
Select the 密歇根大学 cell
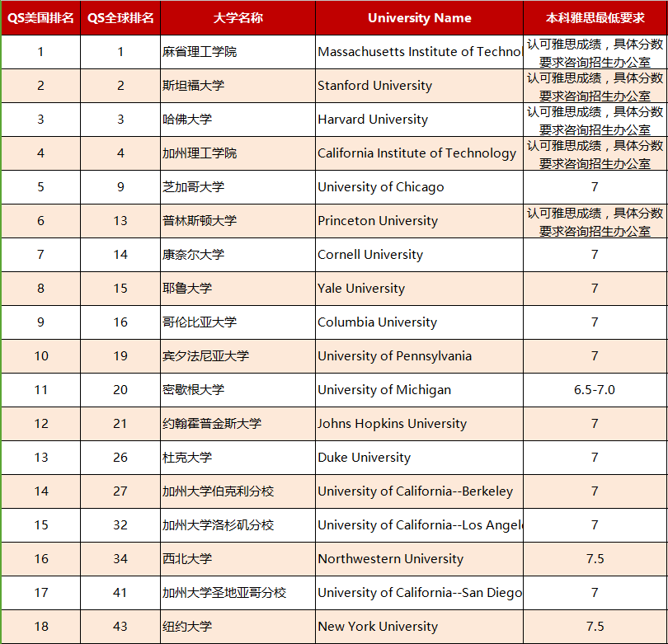238,390
